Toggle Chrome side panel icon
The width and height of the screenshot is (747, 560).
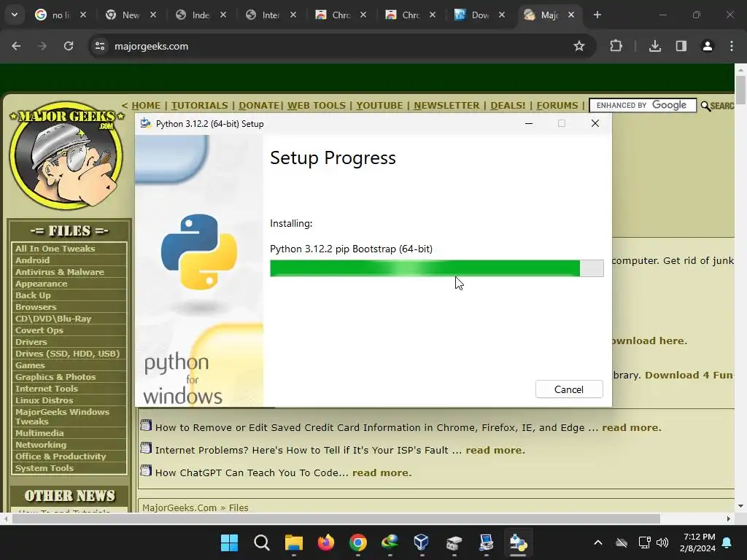coord(681,46)
